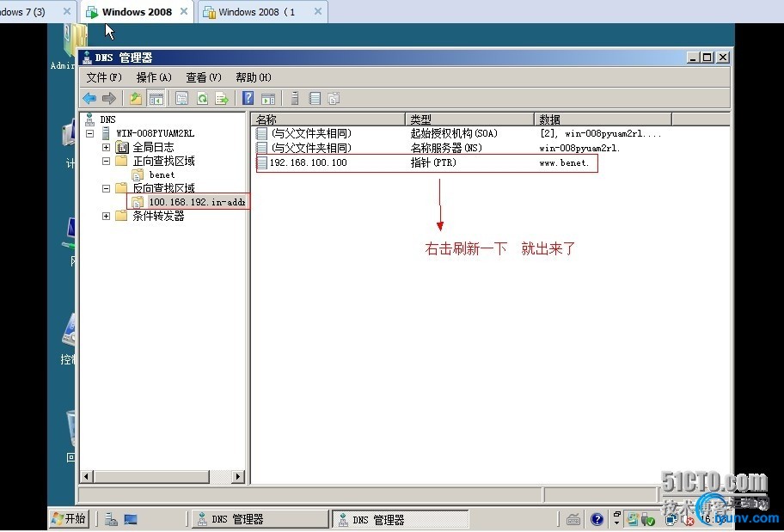Close the Windows 2008 VM tab
The width and height of the screenshot is (784, 532).
(184, 11)
